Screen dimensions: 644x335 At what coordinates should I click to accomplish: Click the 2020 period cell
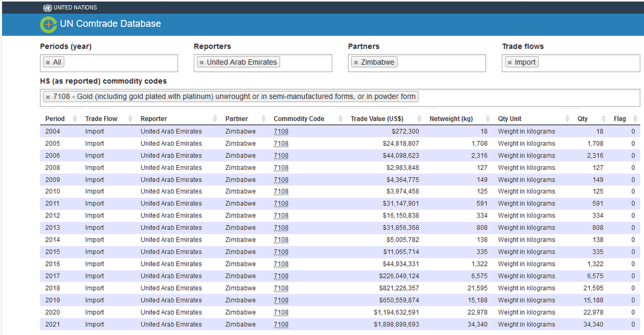[x=53, y=312]
